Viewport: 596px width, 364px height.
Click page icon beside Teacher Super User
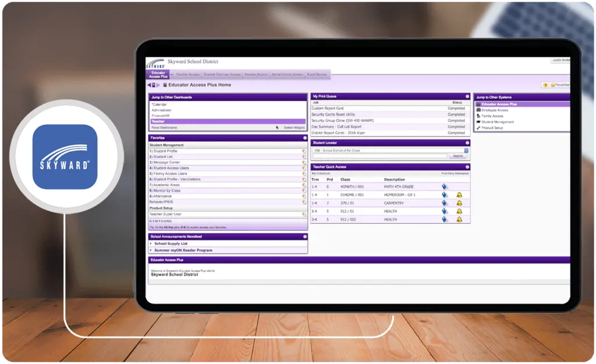pos(304,215)
